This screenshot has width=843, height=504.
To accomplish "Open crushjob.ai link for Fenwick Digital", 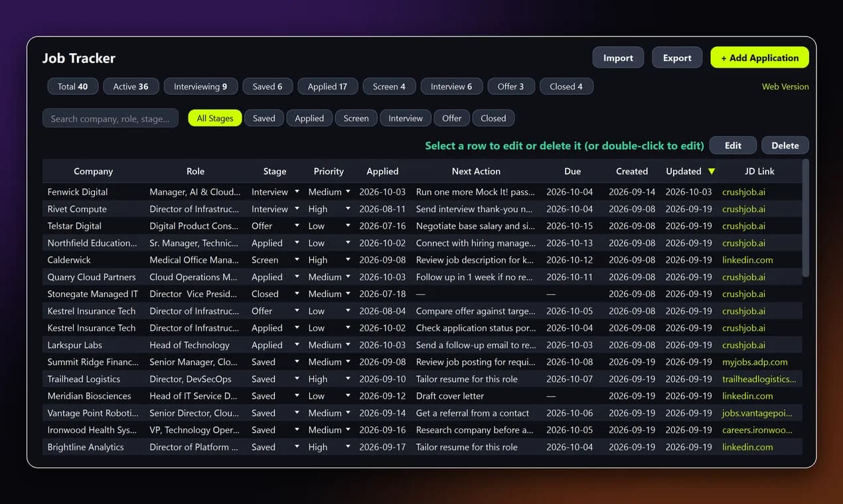I will pos(743,192).
